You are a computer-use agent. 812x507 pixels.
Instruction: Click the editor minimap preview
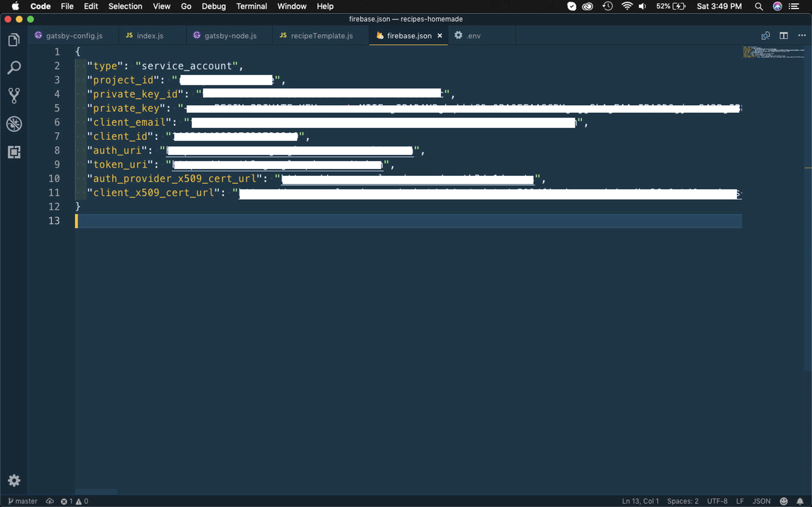point(773,52)
